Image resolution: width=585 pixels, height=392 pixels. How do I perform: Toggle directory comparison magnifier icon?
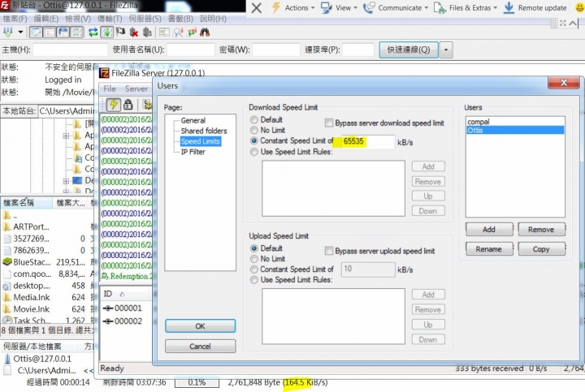[x=178, y=32]
